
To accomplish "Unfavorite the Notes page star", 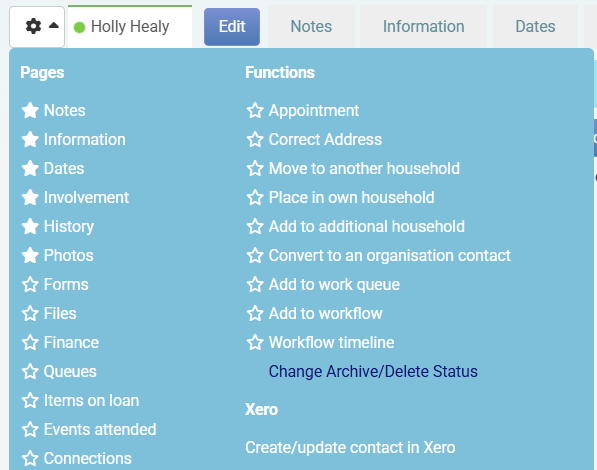I will 30,110.
